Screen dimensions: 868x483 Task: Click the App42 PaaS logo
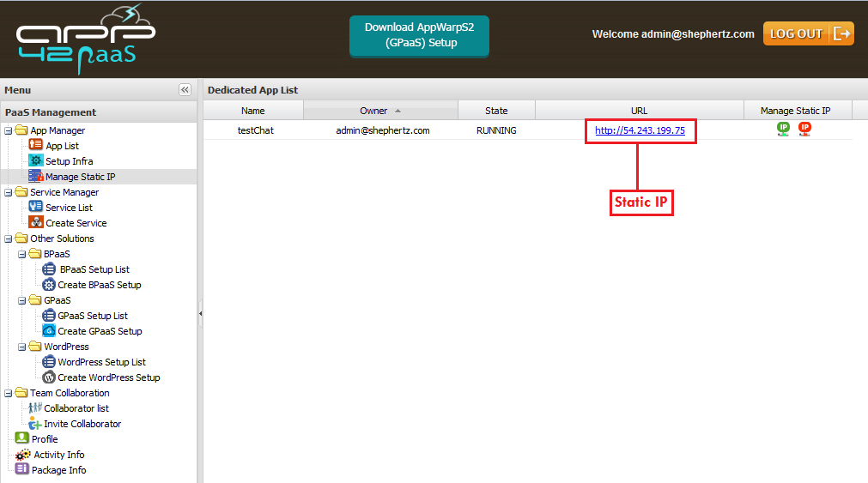(86, 39)
